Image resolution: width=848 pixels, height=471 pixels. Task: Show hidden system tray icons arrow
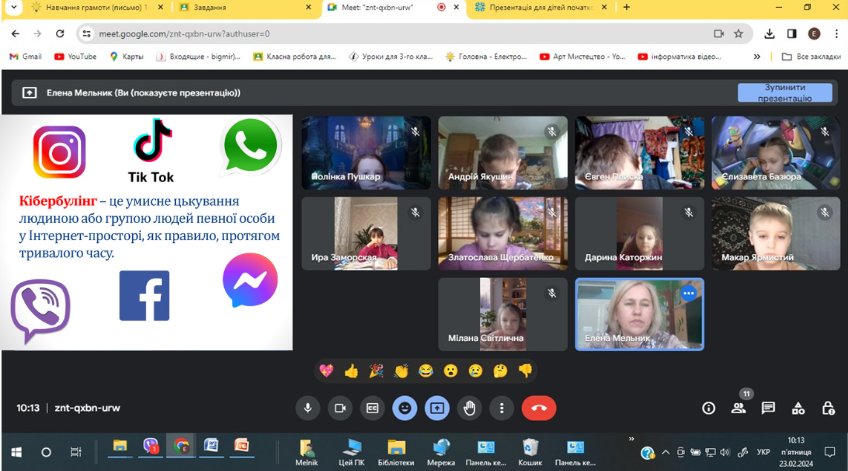666,452
